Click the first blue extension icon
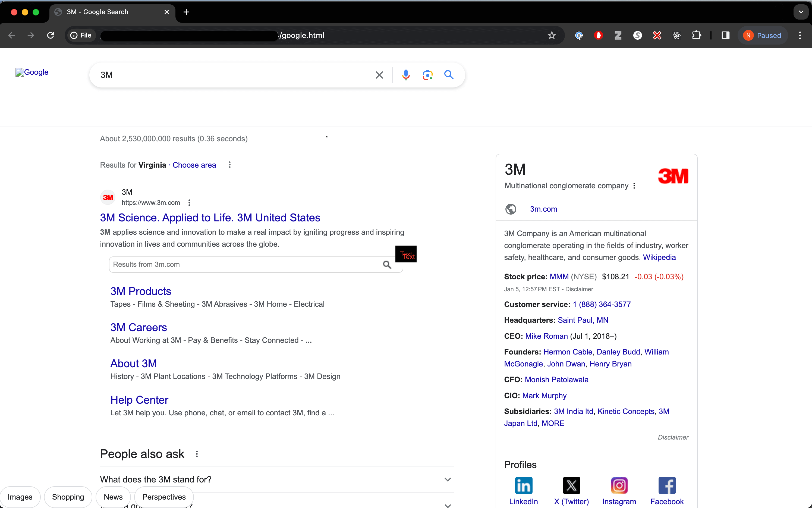812x508 pixels. [579, 35]
